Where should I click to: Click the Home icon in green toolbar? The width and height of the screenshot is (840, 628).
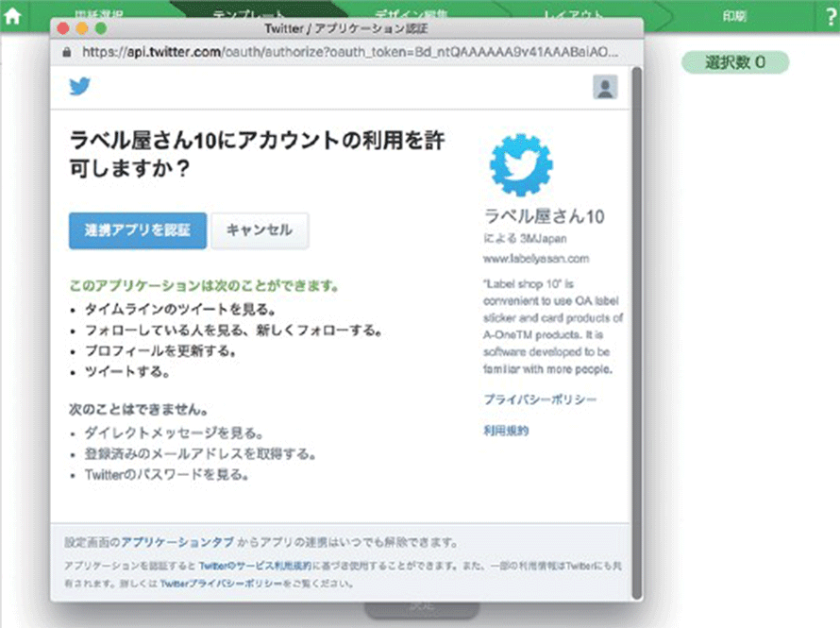13,15
